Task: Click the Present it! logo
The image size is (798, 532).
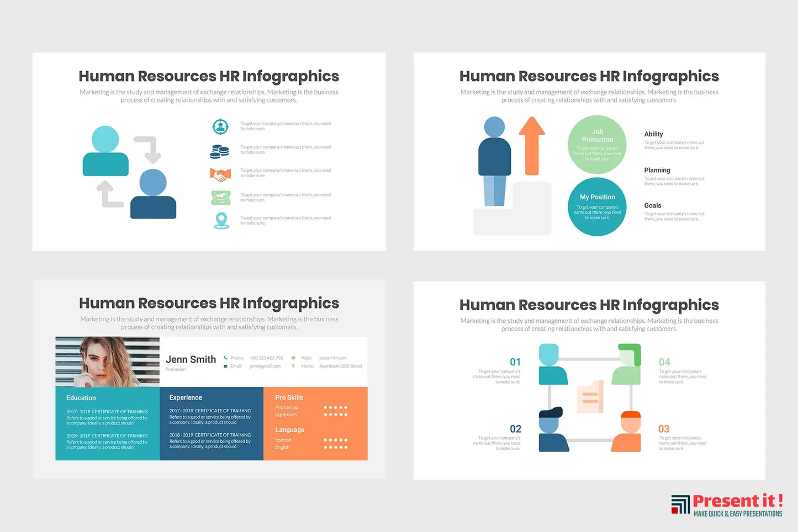Action: click(727, 504)
